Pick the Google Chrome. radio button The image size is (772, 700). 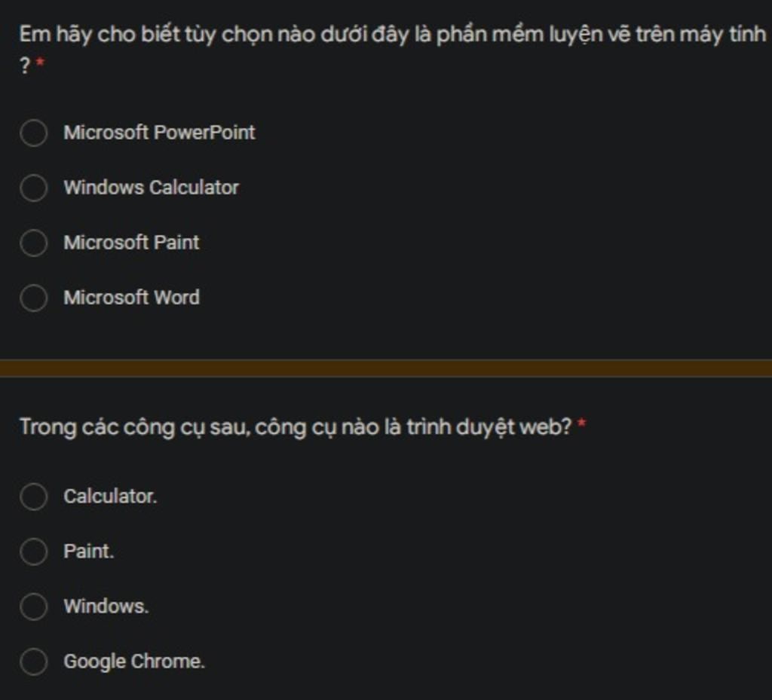33,662
